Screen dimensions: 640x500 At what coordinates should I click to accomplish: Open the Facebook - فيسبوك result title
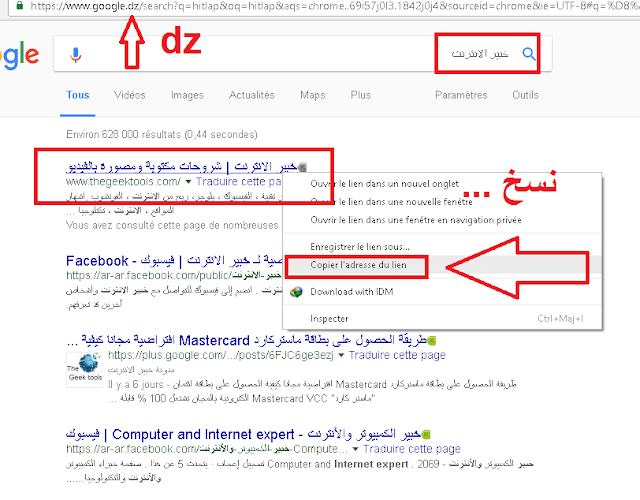[x=174, y=260]
